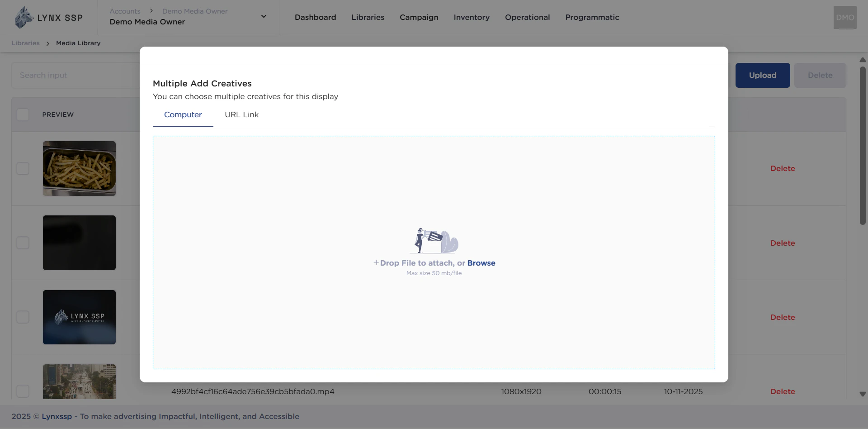Viewport: 868px width, 429px height.
Task: Open the DMO profile avatar menu
Action: click(844, 17)
